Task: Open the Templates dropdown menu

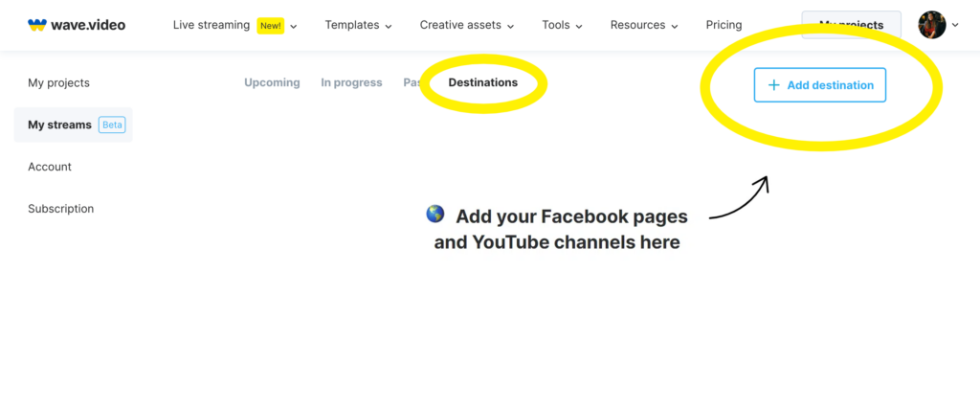Action: (358, 25)
